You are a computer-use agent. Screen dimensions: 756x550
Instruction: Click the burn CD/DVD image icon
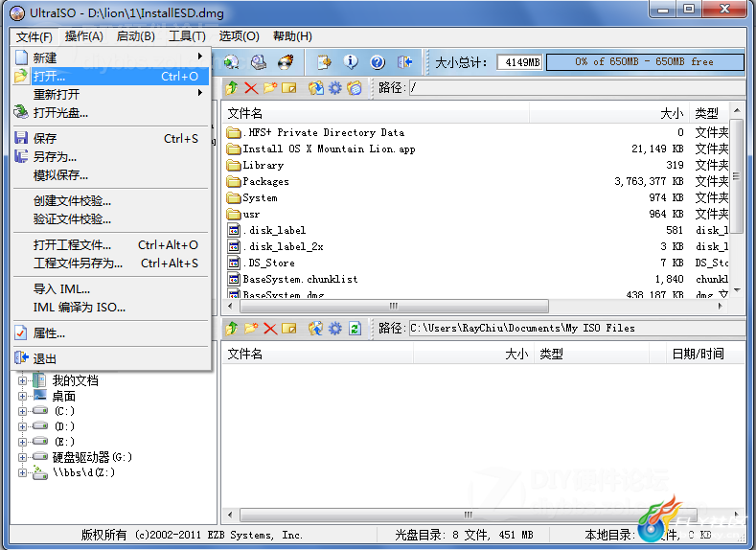click(286, 62)
